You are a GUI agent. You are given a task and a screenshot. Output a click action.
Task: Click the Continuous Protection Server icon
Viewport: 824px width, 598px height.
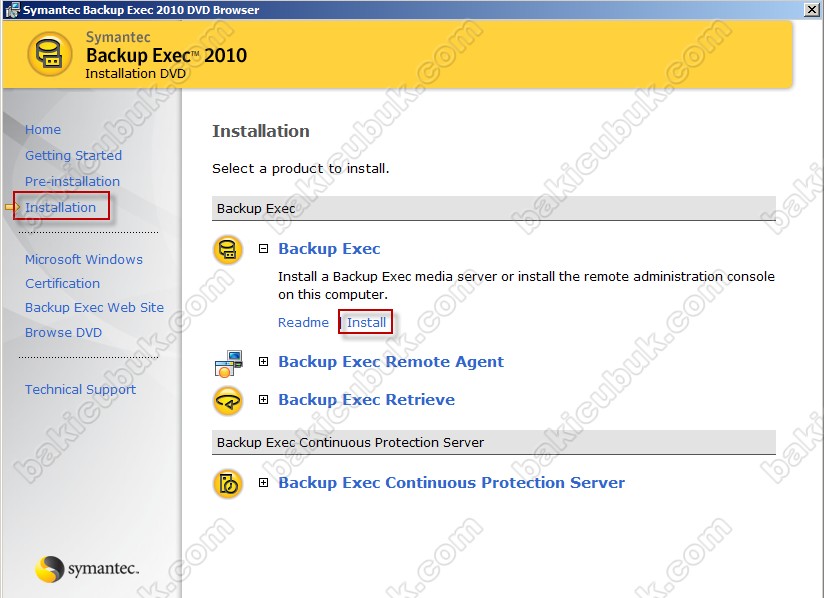[228, 483]
